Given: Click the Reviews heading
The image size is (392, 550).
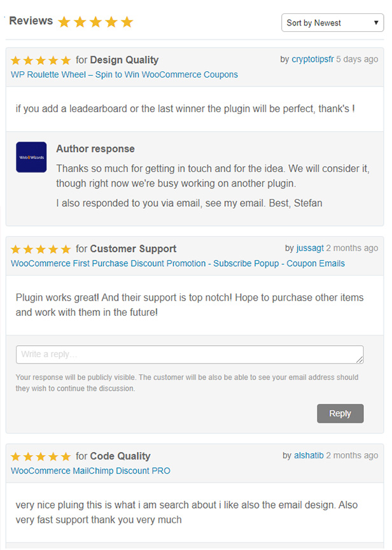Looking at the screenshot, I should point(31,21).
